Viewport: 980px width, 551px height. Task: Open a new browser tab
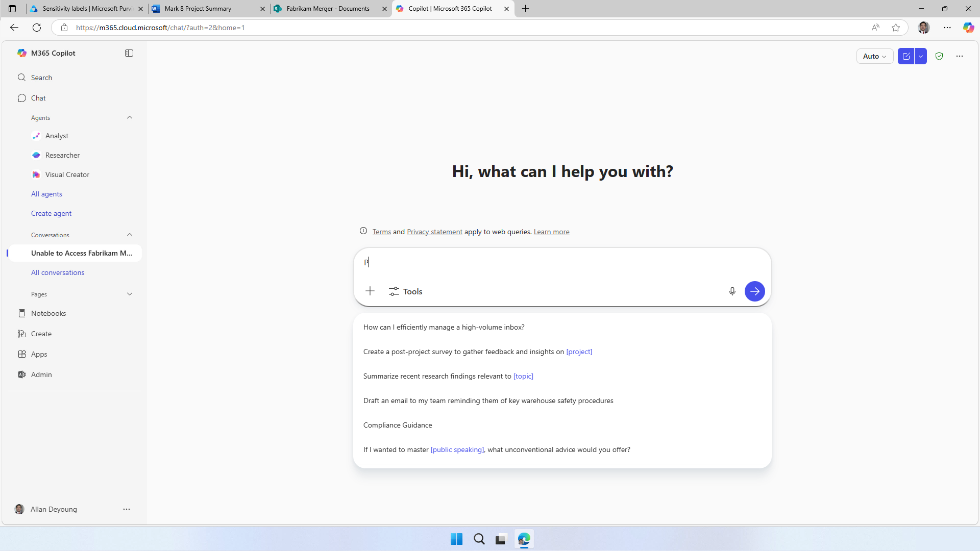(x=525, y=9)
